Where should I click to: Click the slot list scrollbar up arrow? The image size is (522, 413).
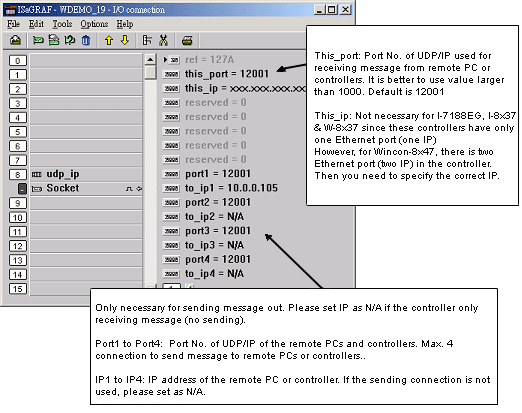[150, 60]
